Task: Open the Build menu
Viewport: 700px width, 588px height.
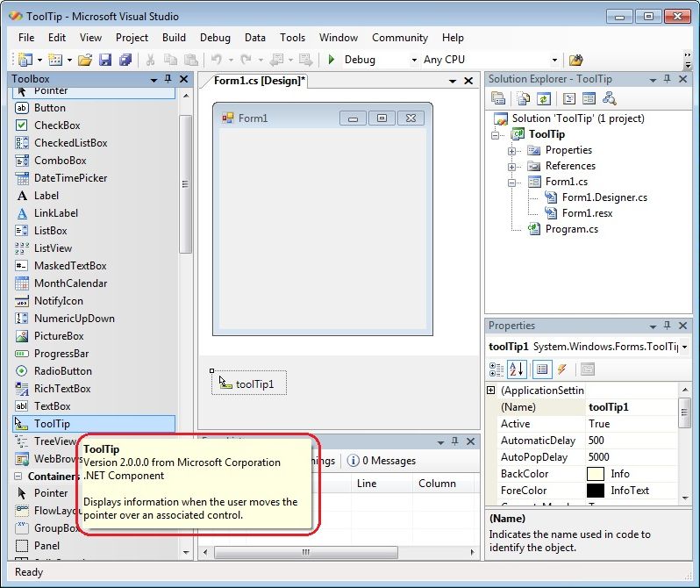Action: pos(174,38)
